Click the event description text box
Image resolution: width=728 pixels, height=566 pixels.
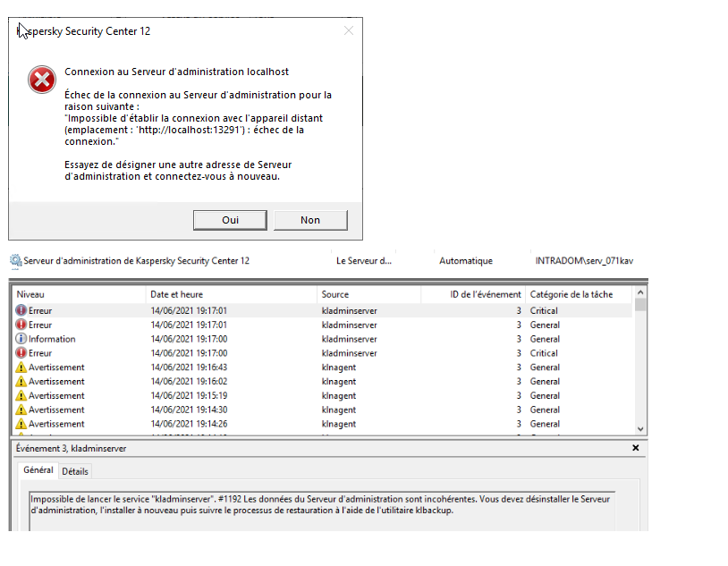tap(322, 511)
